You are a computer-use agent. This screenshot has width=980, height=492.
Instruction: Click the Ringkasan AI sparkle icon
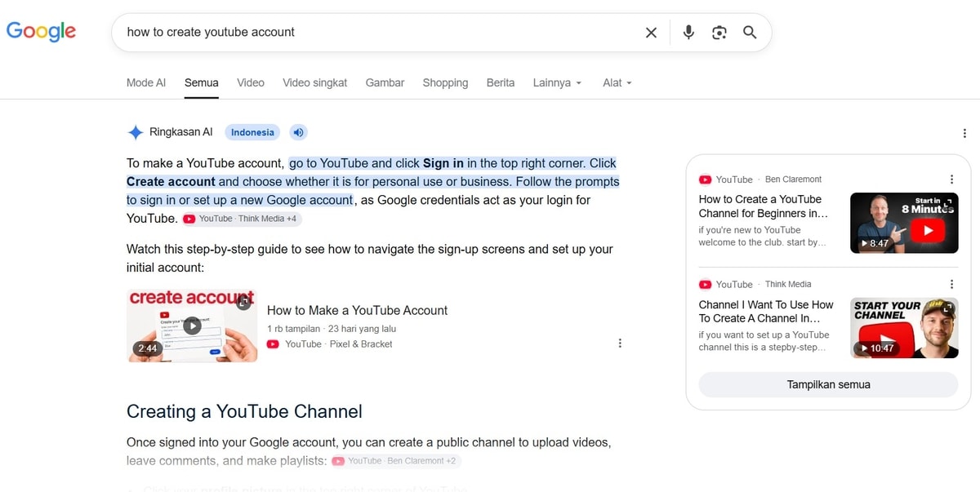(x=136, y=132)
